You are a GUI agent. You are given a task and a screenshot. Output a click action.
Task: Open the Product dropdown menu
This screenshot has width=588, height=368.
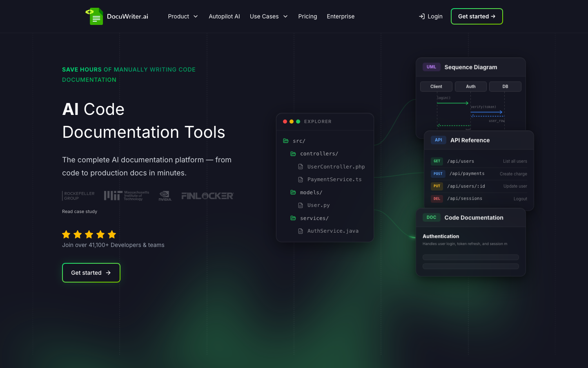(x=183, y=16)
